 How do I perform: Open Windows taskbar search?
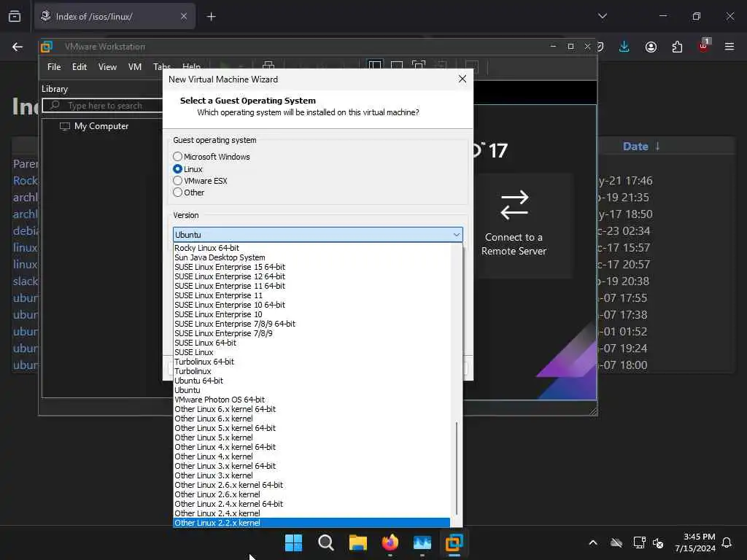tap(326, 542)
